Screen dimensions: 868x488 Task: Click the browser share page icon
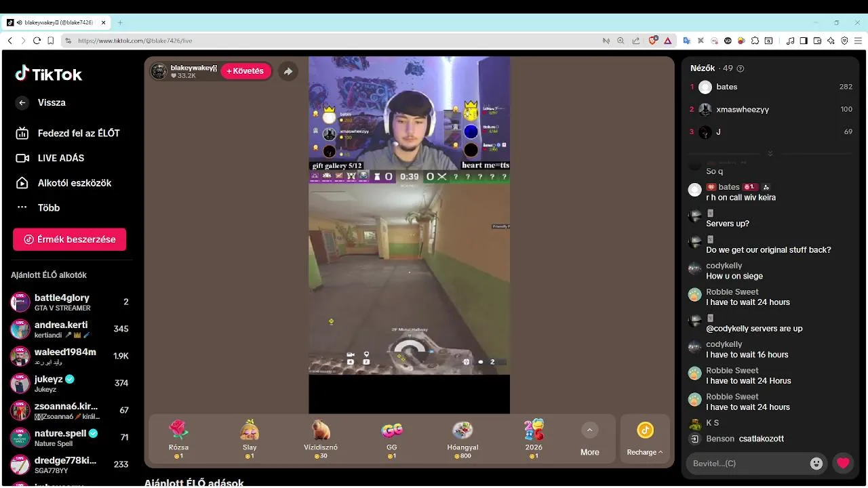point(635,41)
